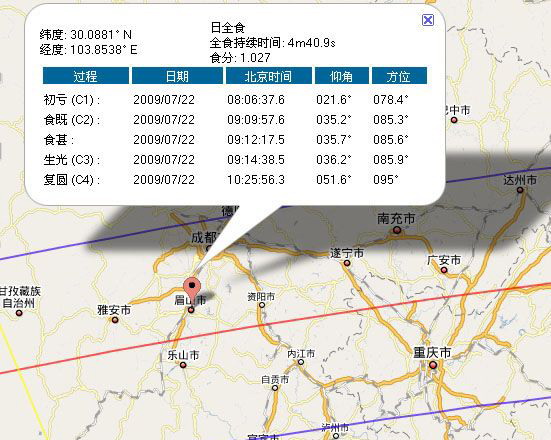Click the 日期 column header
The width and height of the screenshot is (551, 440).
177,76
